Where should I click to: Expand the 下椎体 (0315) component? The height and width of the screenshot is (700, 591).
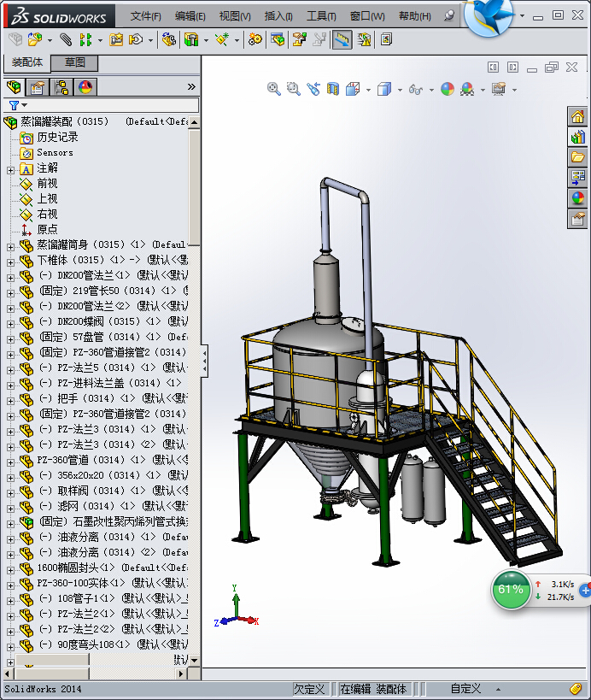coord(11,262)
